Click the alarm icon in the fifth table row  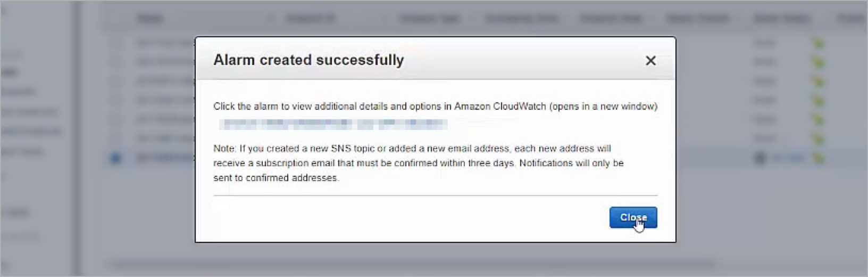(x=818, y=120)
